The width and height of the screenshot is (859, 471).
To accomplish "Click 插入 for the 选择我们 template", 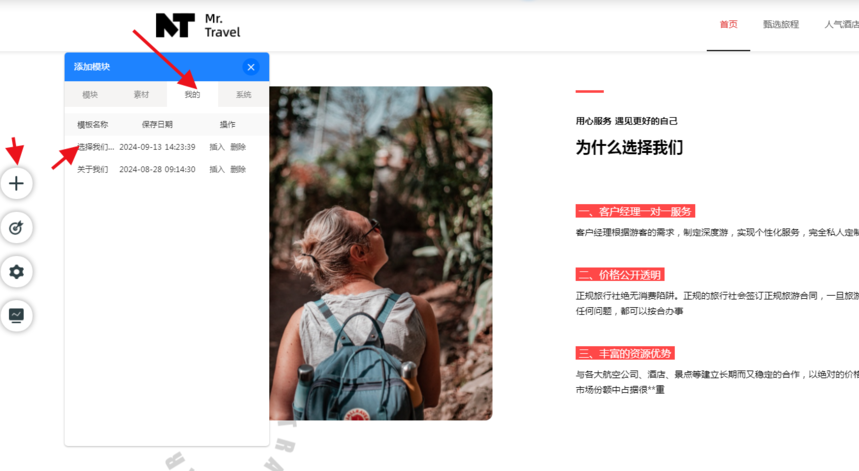I will [x=217, y=147].
